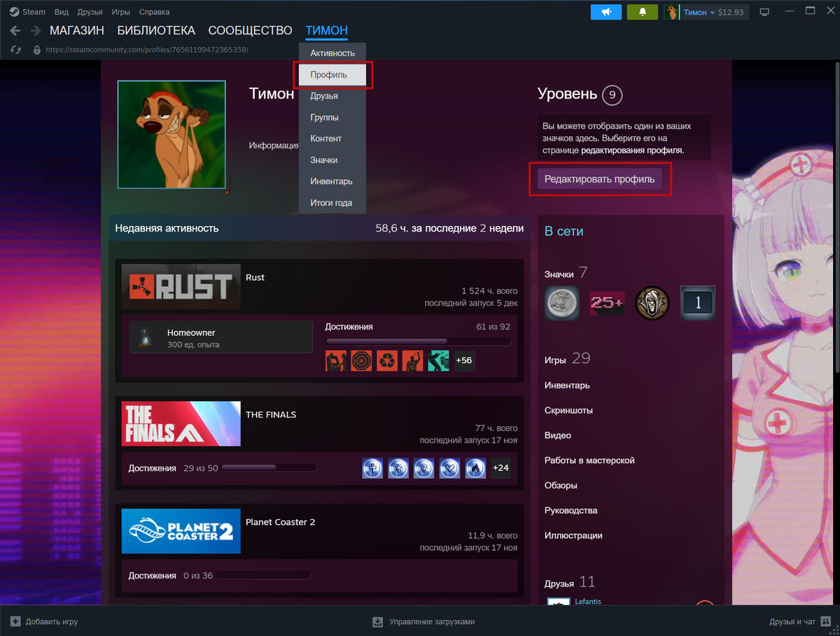Switch to Big Picture mode monitor icon
This screenshot has height=636, width=840.
(764, 12)
